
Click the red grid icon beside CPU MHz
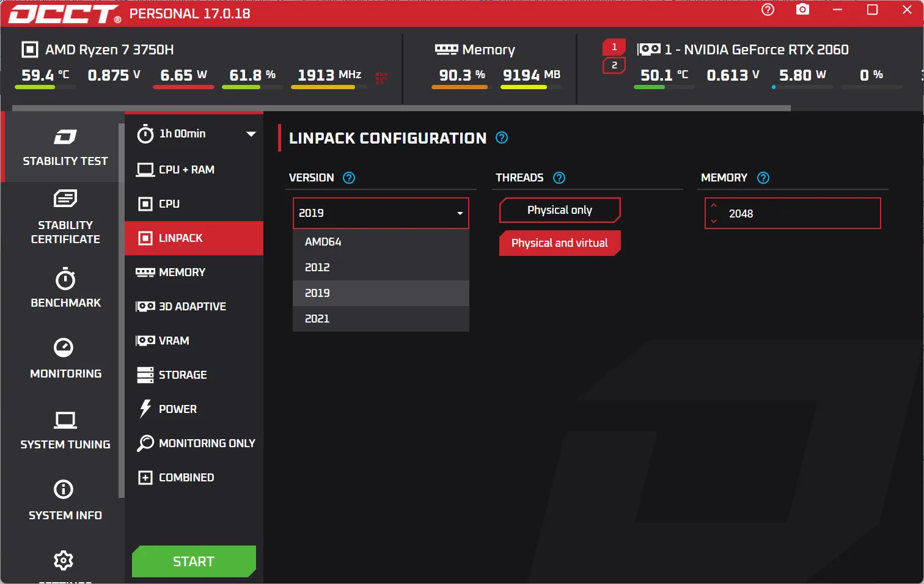point(381,78)
